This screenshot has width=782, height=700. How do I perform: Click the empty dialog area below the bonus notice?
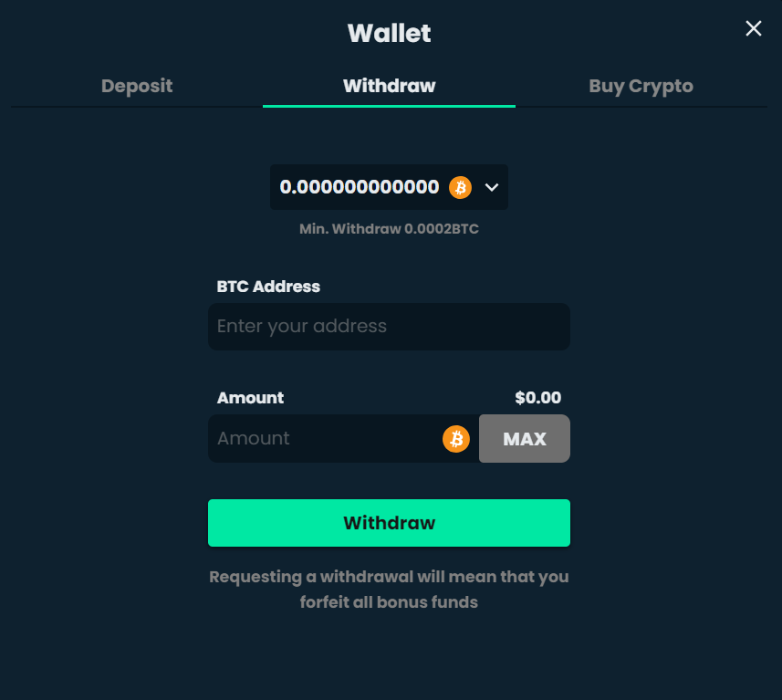pyautogui.click(x=389, y=657)
